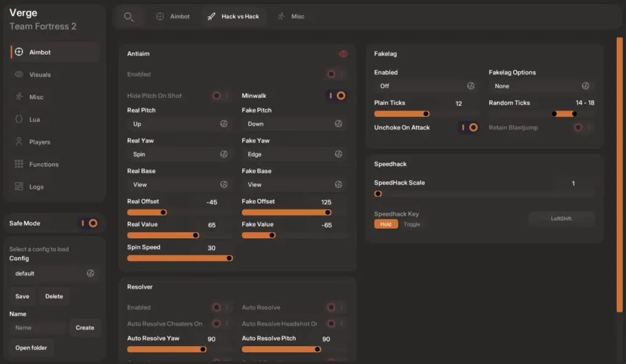Screen dimensions: 626x364
Task: Click the Real Base dropdown globe icon
Action: pos(224,184)
